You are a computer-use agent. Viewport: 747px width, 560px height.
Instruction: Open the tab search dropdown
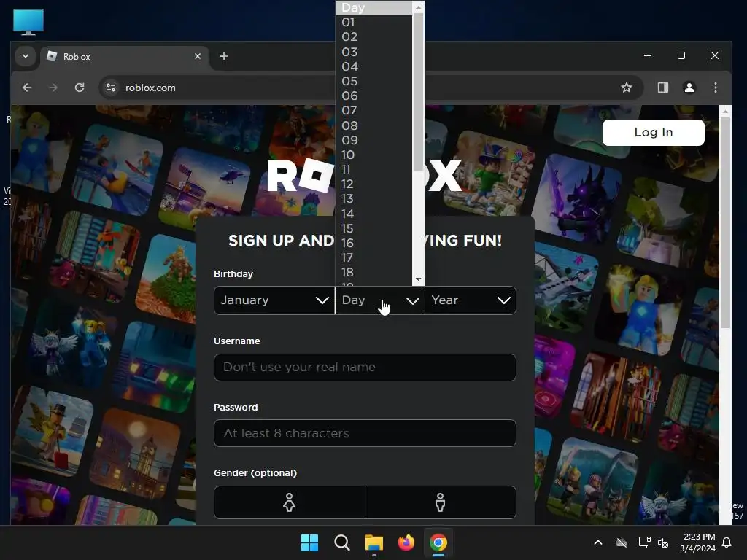tap(26, 56)
